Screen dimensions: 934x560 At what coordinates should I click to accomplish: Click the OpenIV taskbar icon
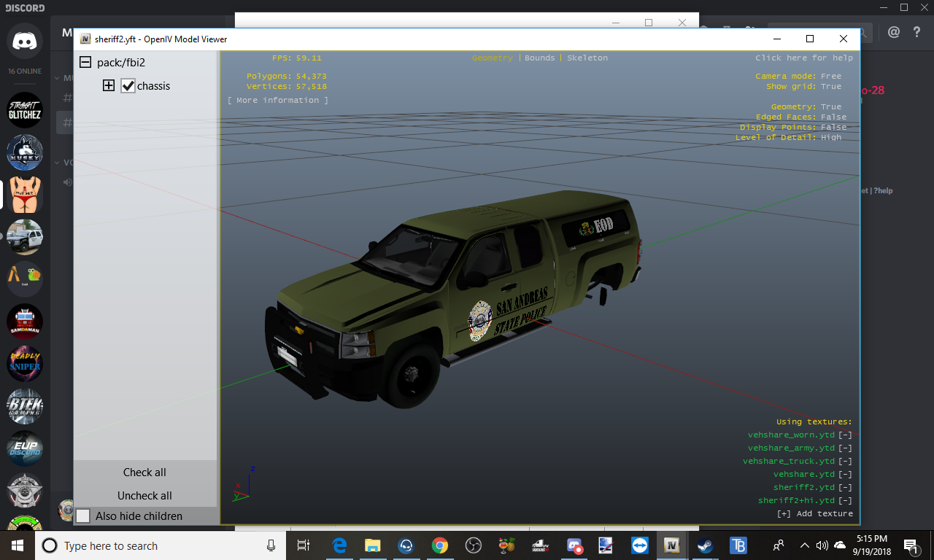pyautogui.click(x=671, y=545)
